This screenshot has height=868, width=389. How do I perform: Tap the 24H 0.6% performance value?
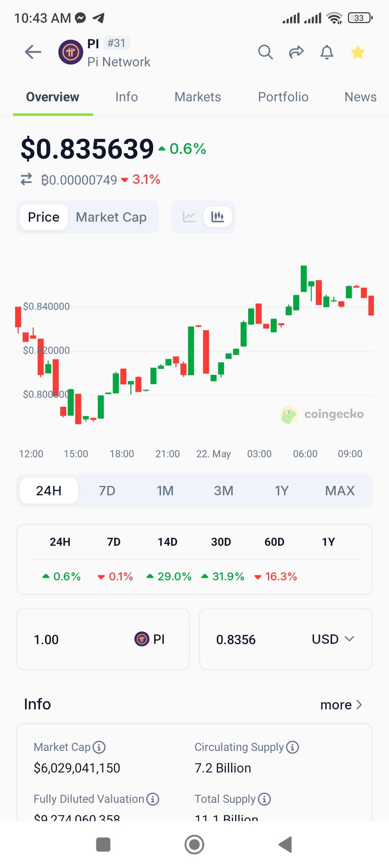61,576
